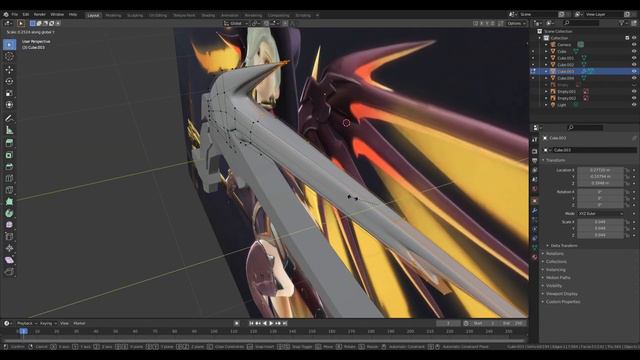The width and height of the screenshot is (640, 360).
Task: Start playback with the Play button
Action: click(271, 323)
